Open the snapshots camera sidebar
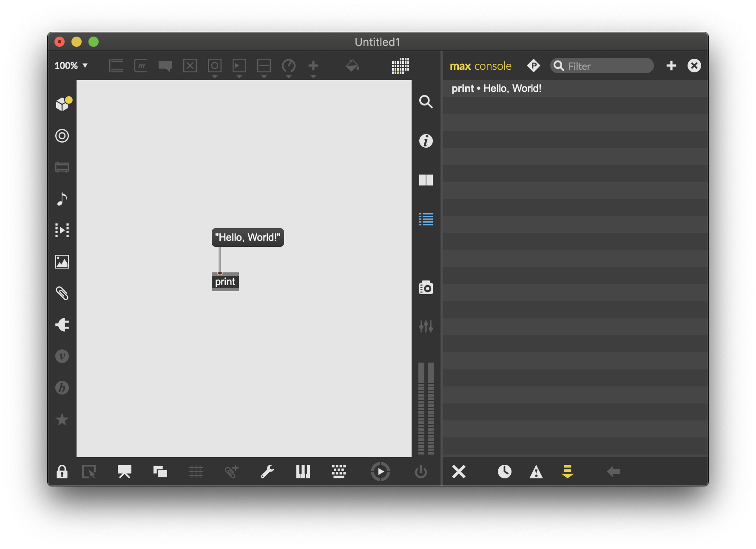Viewport: 756px width, 549px height. click(426, 288)
